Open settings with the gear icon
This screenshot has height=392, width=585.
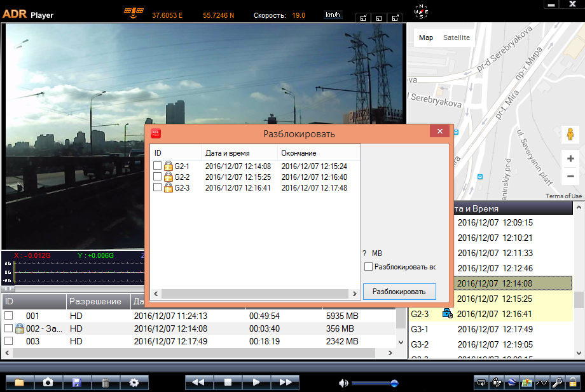(x=134, y=382)
